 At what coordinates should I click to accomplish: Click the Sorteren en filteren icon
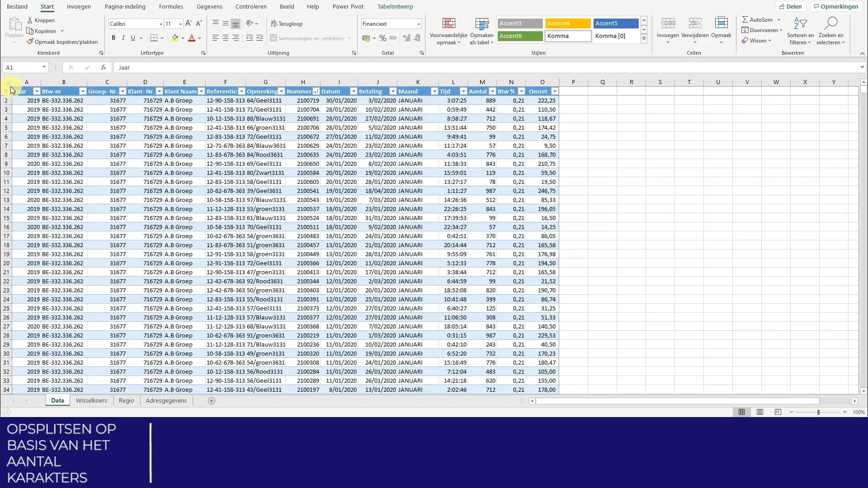(x=800, y=23)
